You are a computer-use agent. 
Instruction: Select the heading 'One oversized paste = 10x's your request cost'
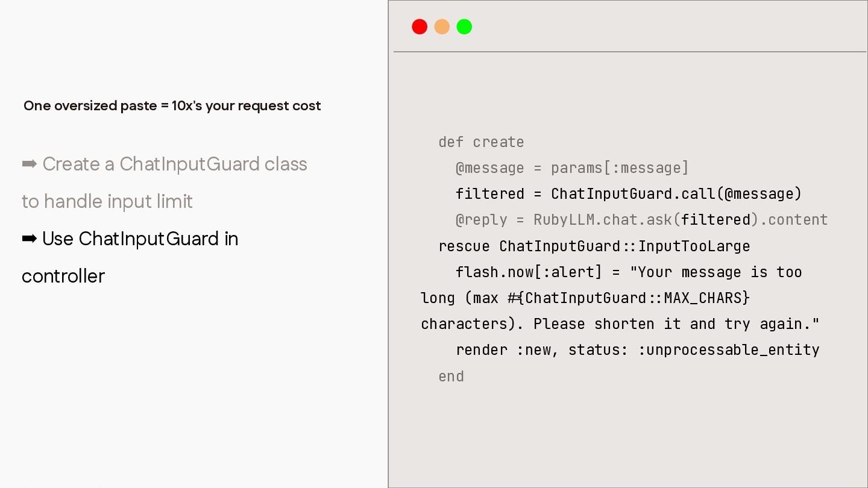pos(172,106)
